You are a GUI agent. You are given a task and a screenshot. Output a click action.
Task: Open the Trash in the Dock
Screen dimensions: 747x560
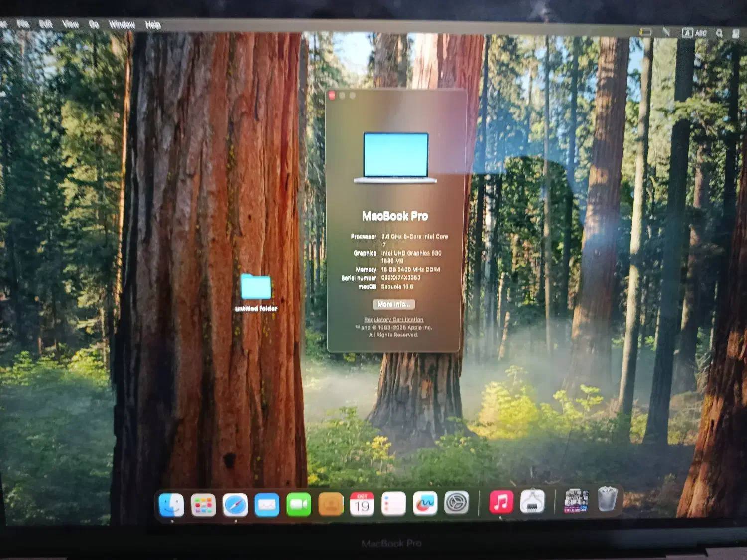click(x=607, y=499)
